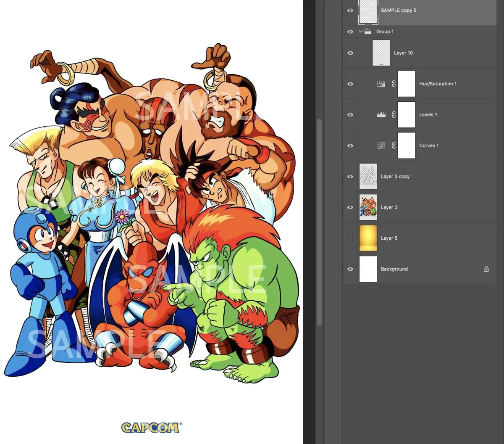Collapse the Group 1 chevron
The image size is (504, 444).
(360, 32)
